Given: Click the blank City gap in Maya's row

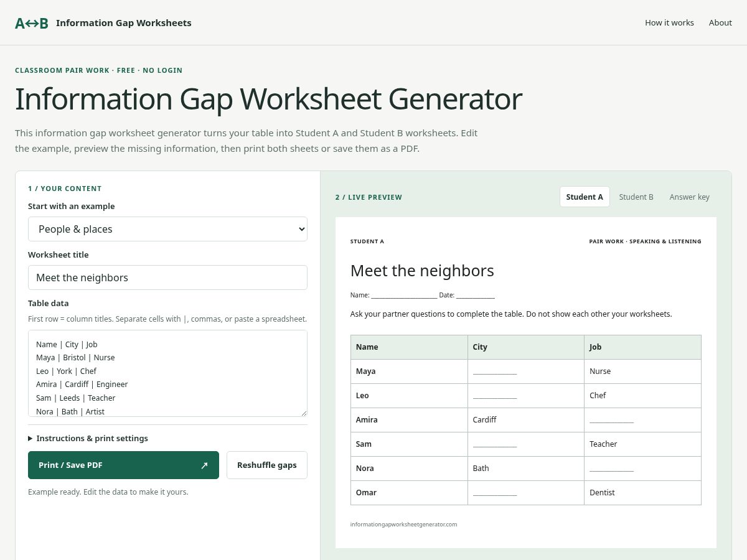Looking at the screenshot, I should click(x=495, y=372).
